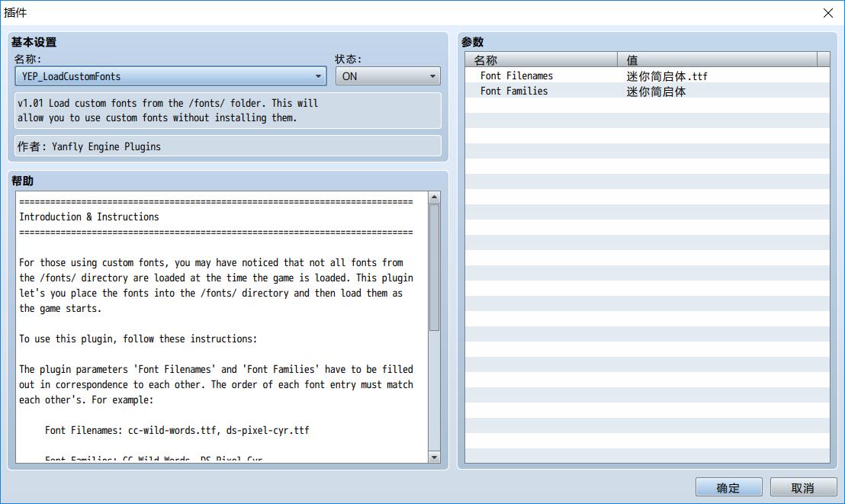This screenshot has height=504, width=845.
Task: Click the Introduction & Instructions heading
Action: pyautogui.click(x=89, y=217)
